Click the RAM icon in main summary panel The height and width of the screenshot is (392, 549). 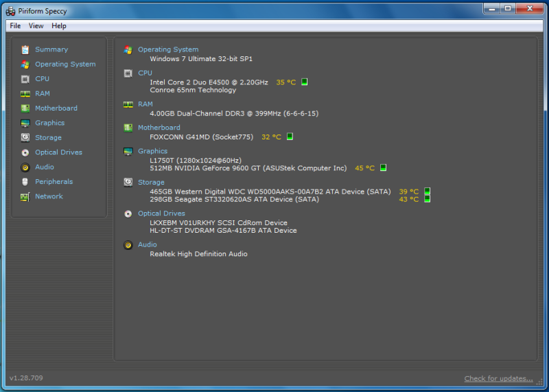(x=128, y=104)
